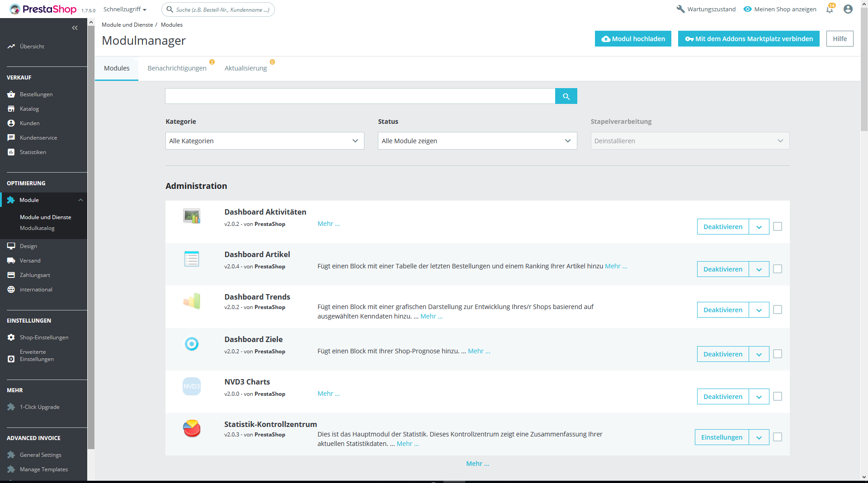
Task: Open the Status filter dropdown
Action: (x=477, y=141)
